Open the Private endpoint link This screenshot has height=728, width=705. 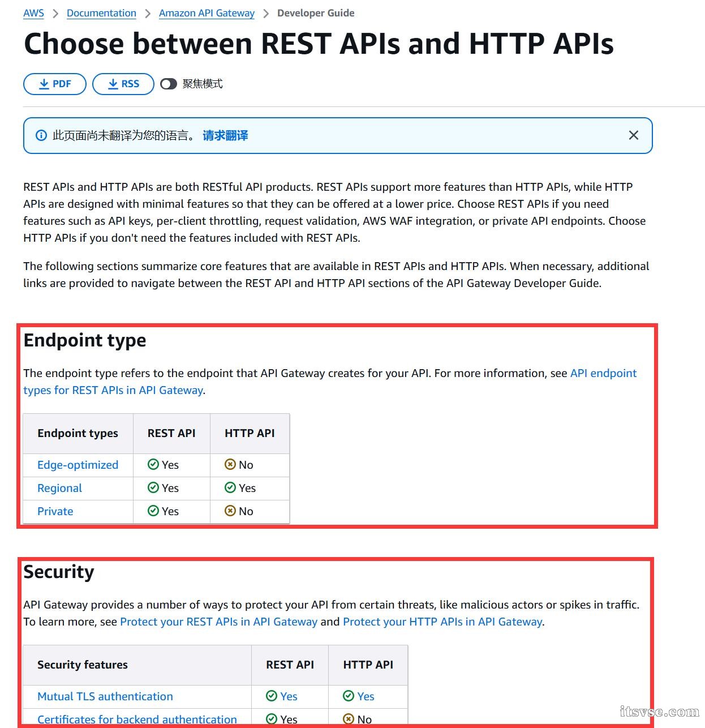click(55, 511)
